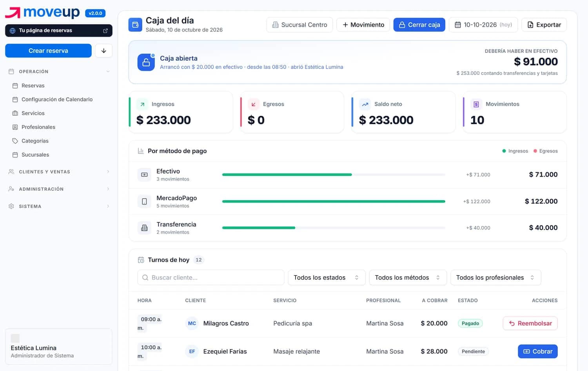588x371 pixels.
Task: Click Reembolsar for Milagros Castro
Action: point(530,323)
